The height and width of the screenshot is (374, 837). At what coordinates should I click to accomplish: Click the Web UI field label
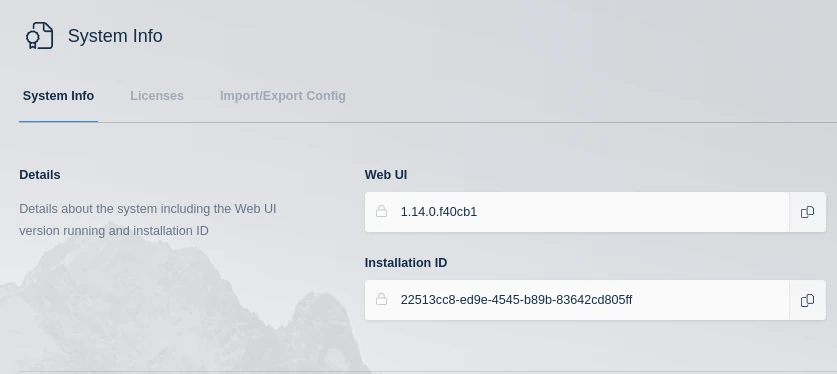point(386,175)
